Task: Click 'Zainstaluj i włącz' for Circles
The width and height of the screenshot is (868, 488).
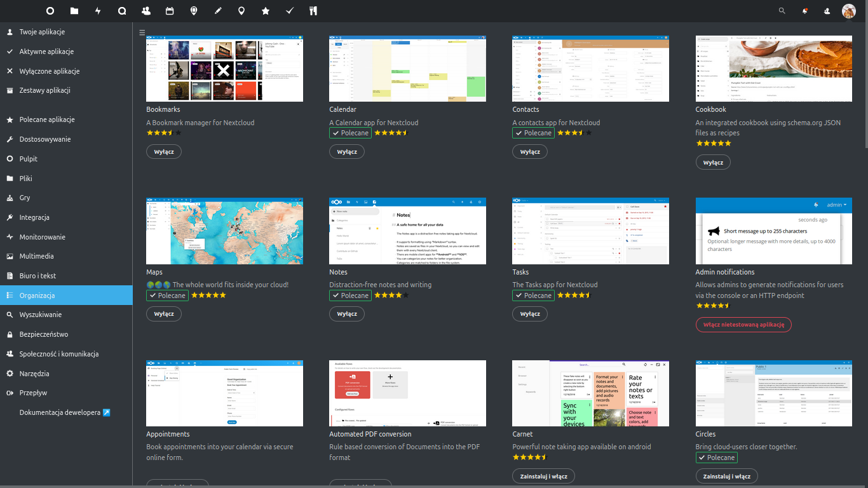Action: [727, 476]
